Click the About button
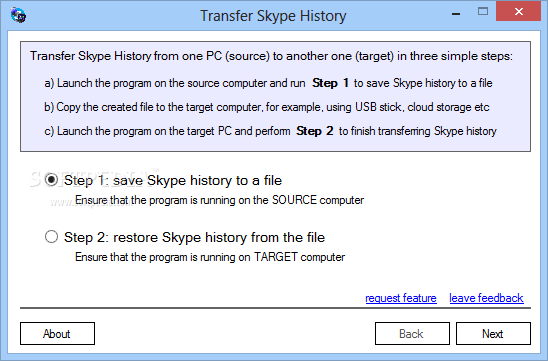The image size is (548, 361). [x=57, y=333]
